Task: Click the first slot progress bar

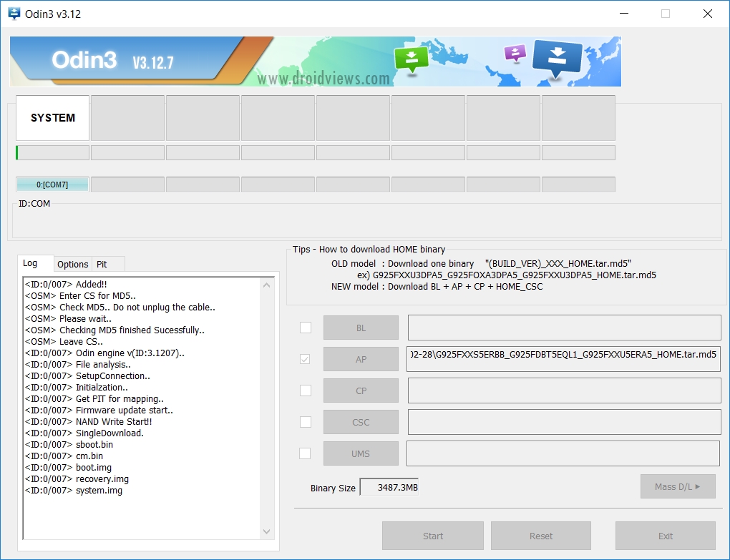Action: point(53,152)
